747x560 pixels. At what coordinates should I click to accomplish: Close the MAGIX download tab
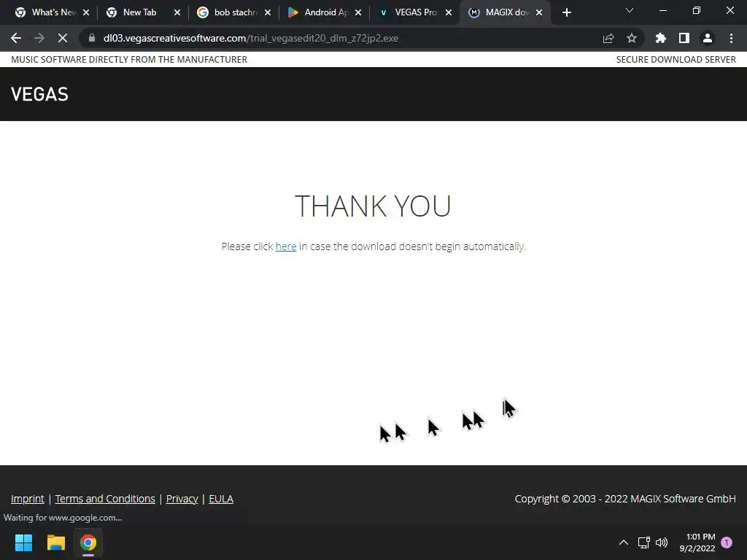pyautogui.click(x=539, y=12)
